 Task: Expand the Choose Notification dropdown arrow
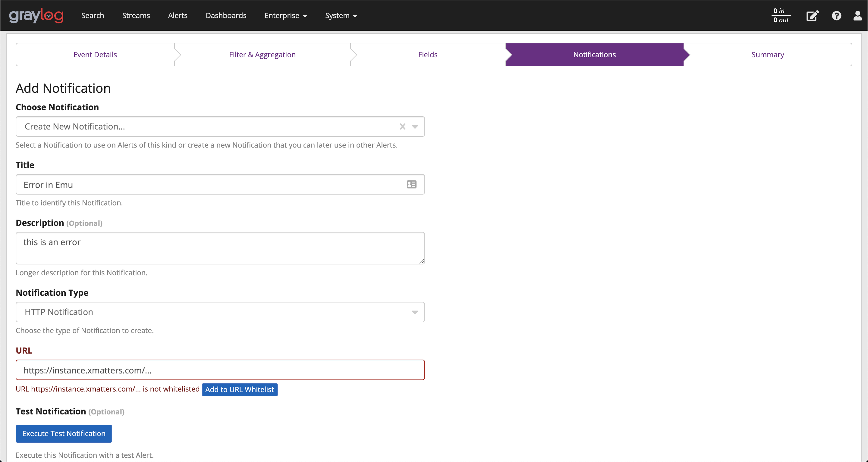(415, 126)
